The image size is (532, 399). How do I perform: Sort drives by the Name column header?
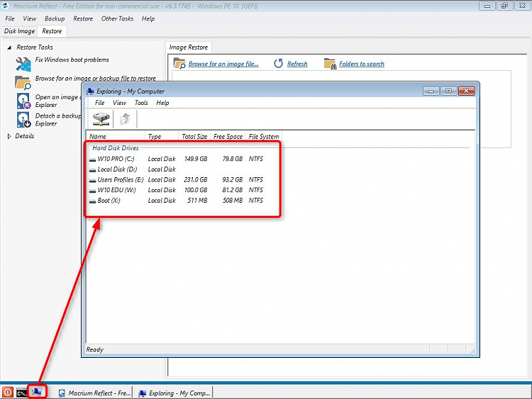(116, 137)
